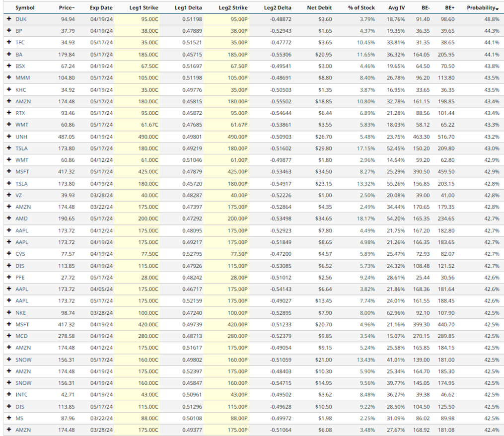
Task: Expand the DUK row details
Action: (9, 19)
